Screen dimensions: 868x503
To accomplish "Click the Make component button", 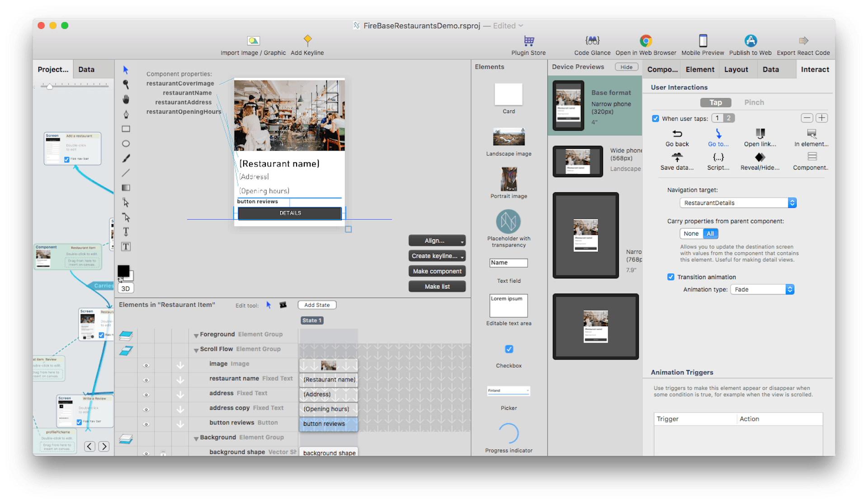I will point(437,271).
